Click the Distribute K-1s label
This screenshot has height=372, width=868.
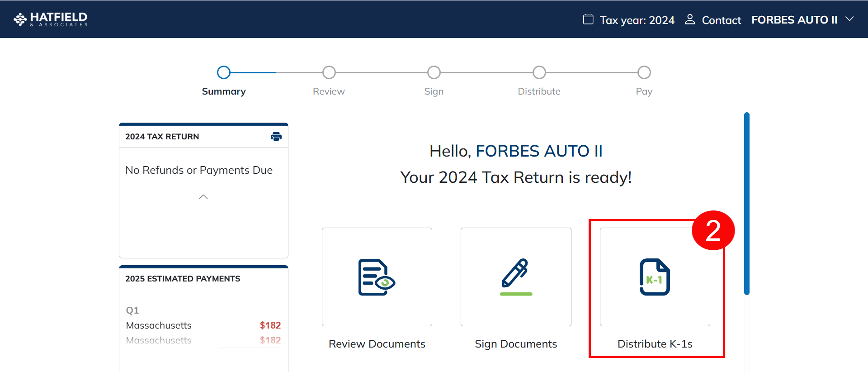pos(655,344)
